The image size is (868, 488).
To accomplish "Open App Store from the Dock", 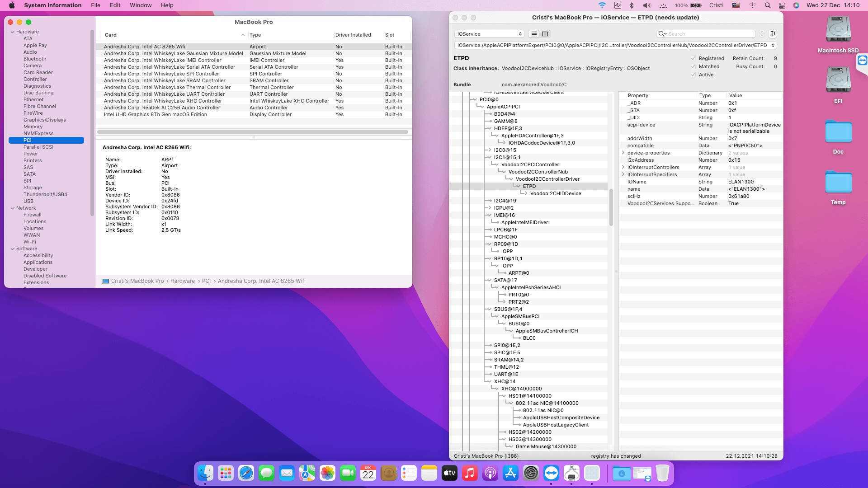I will [x=510, y=473].
